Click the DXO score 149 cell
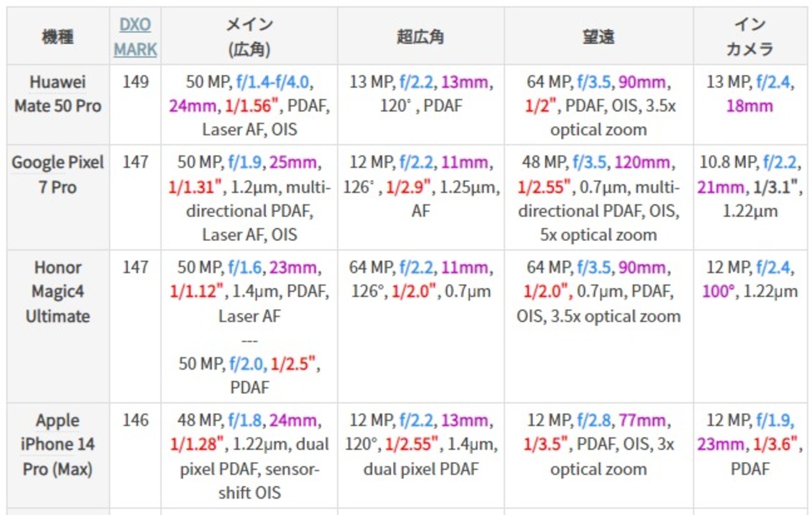 (135, 82)
